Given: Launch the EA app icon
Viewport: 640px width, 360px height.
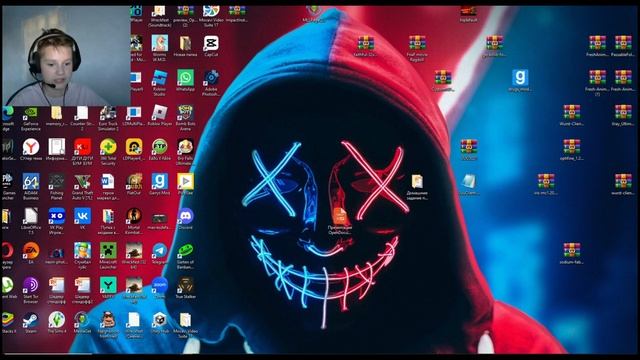Looking at the screenshot, I should click(31, 251).
